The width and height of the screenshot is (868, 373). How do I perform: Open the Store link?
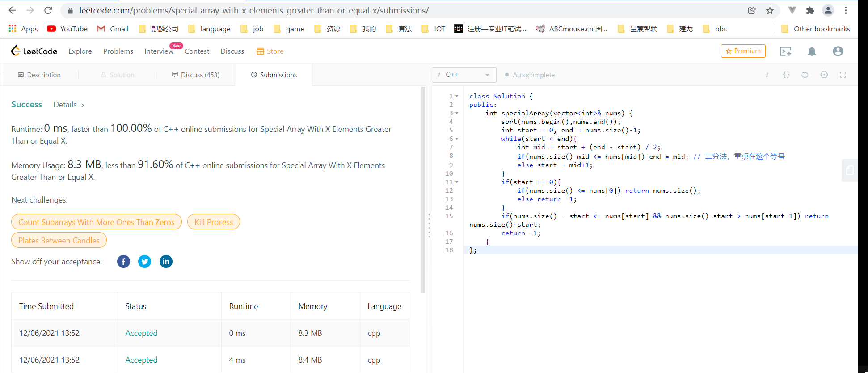[x=270, y=51]
